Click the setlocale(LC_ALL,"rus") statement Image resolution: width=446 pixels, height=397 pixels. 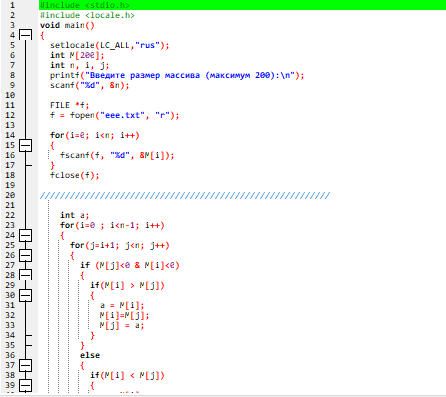[110, 45]
